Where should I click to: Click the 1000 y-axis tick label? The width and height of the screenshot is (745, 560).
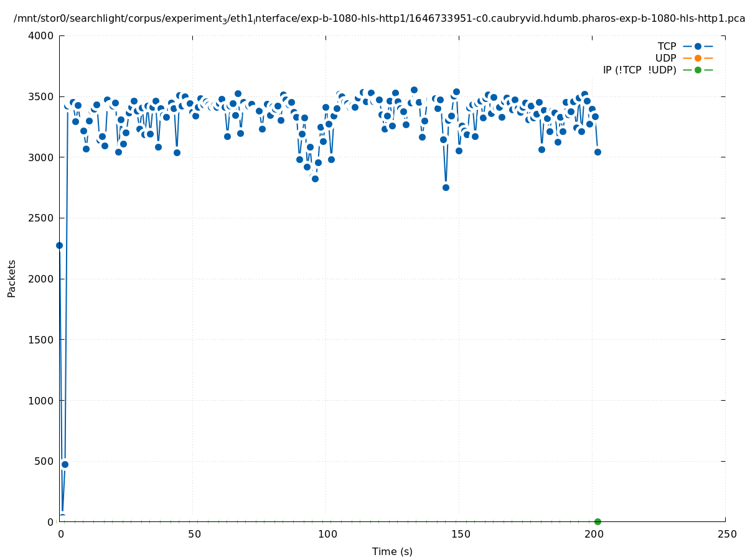[x=40, y=400]
